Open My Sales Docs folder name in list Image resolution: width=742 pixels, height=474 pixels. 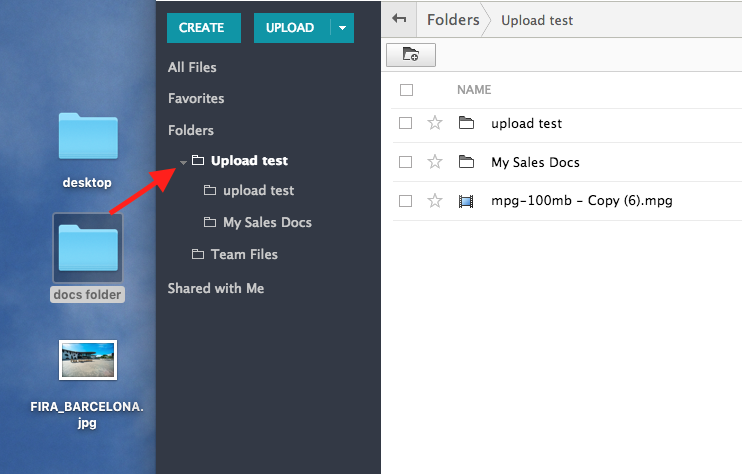(535, 162)
